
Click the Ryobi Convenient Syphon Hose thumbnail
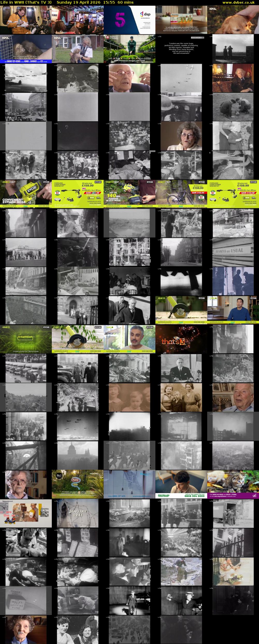point(26,194)
